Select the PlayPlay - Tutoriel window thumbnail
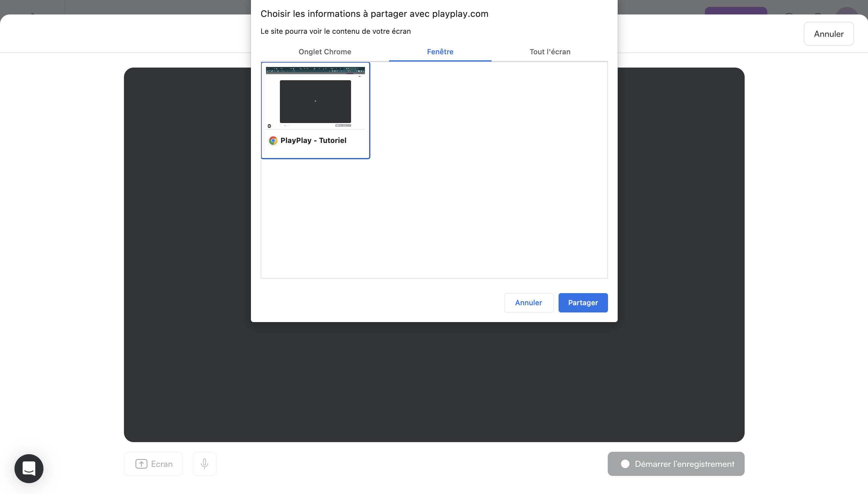This screenshot has height=494, width=868. pos(315,111)
